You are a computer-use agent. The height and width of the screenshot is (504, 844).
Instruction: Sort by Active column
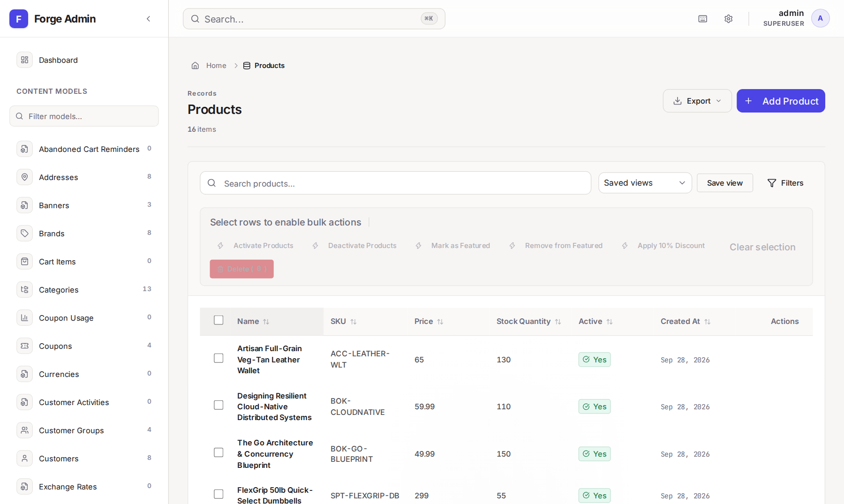click(595, 322)
